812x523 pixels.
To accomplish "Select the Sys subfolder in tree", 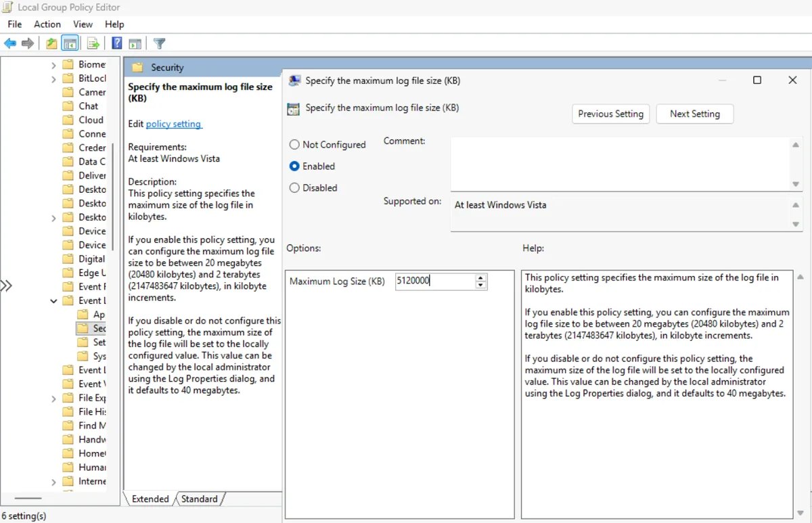I will [91, 356].
